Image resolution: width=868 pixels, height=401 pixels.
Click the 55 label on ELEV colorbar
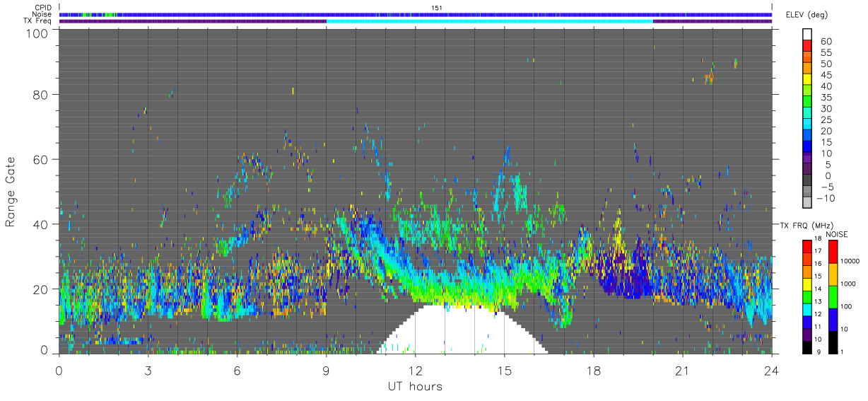click(826, 53)
